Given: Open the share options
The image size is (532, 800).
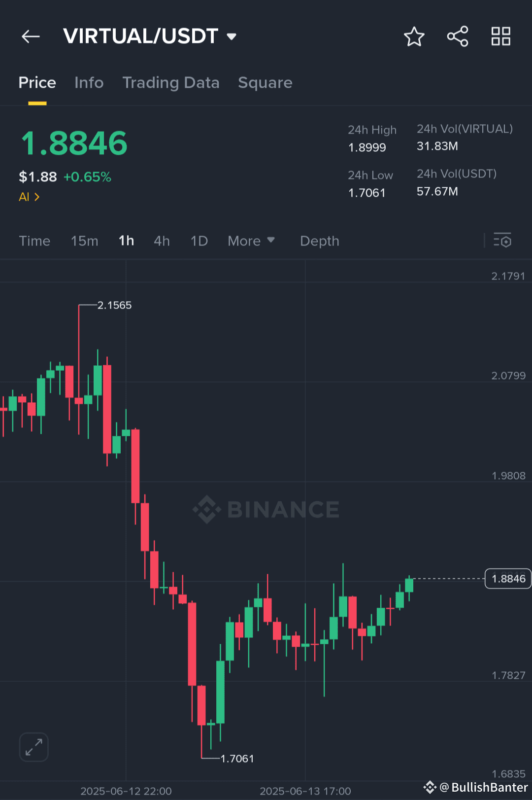Looking at the screenshot, I should pos(458,36).
